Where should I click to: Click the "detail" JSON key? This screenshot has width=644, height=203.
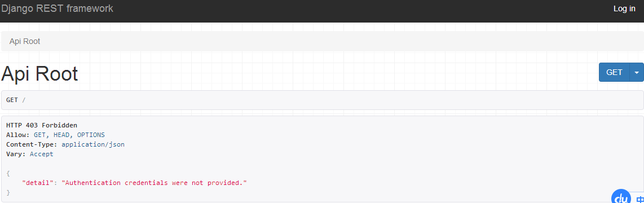pos(38,183)
